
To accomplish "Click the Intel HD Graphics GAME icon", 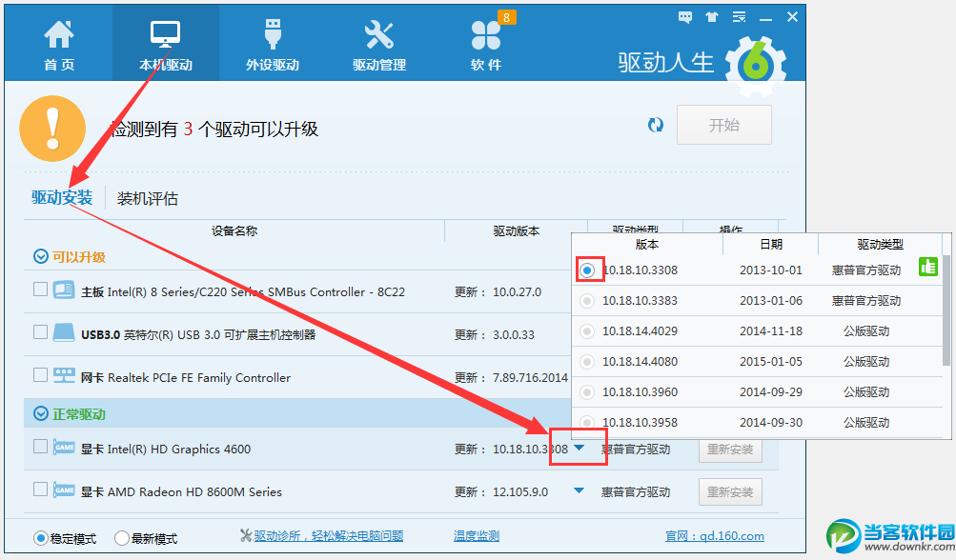I will pos(64,448).
